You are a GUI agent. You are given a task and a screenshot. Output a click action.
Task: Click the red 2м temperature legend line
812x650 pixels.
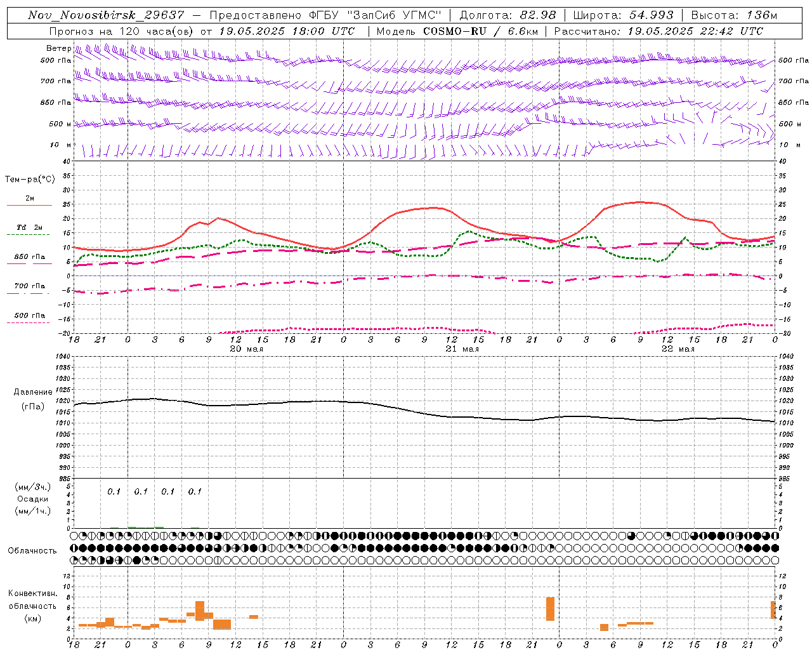point(29,205)
